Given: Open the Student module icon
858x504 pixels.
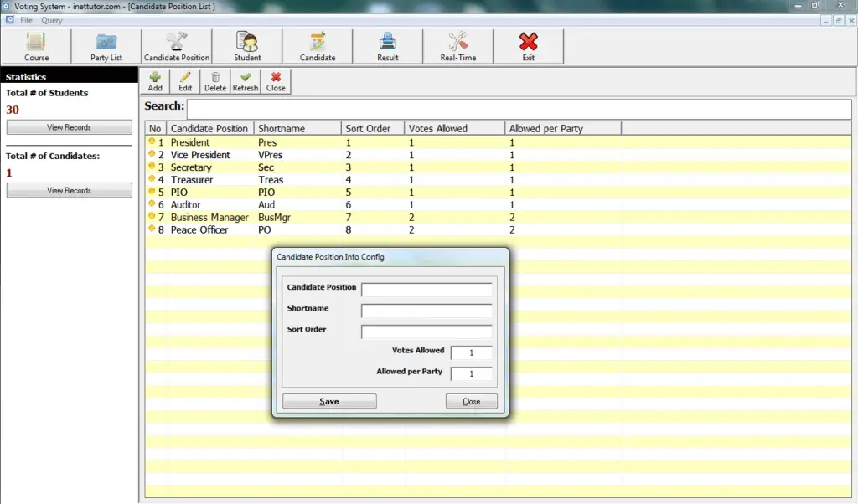Looking at the screenshot, I should (x=247, y=46).
